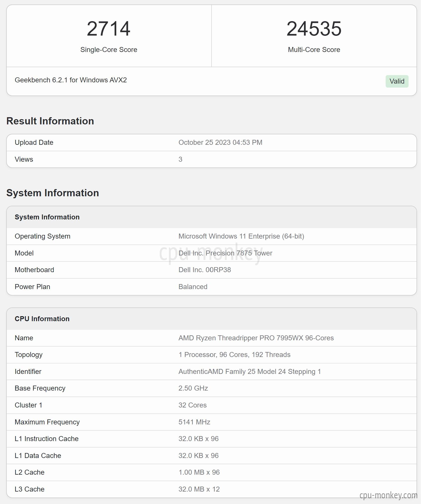The height and width of the screenshot is (504, 421).
Task: Click the Model row label
Action: 24,253
